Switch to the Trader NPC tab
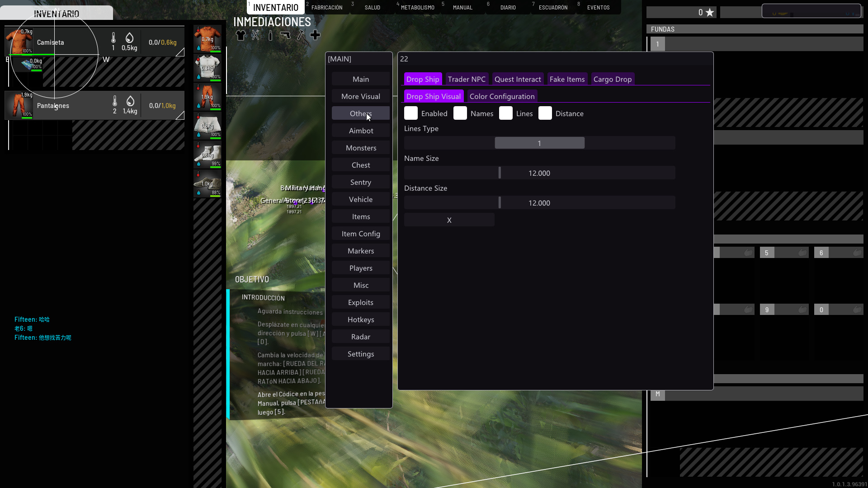 [467, 79]
